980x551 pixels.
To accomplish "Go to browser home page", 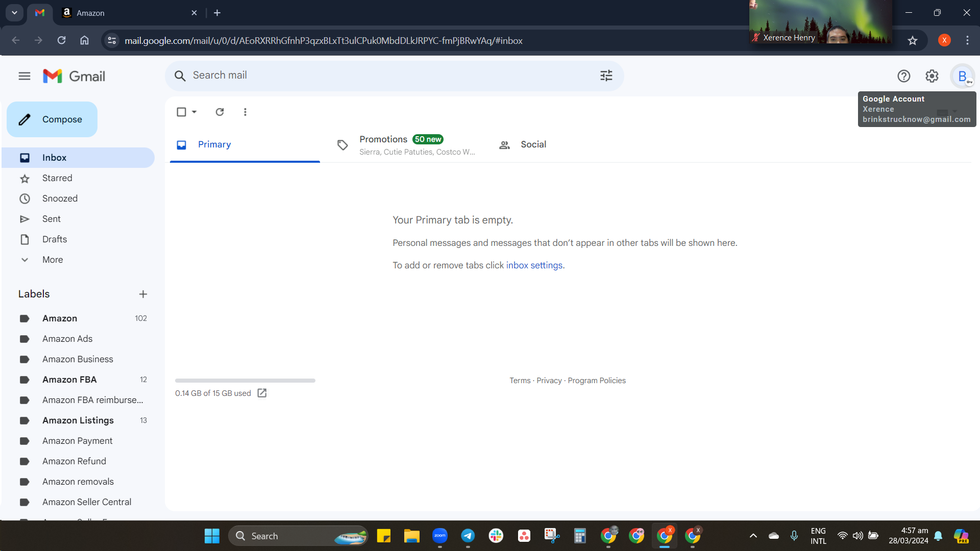I will pyautogui.click(x=85, y=40).
